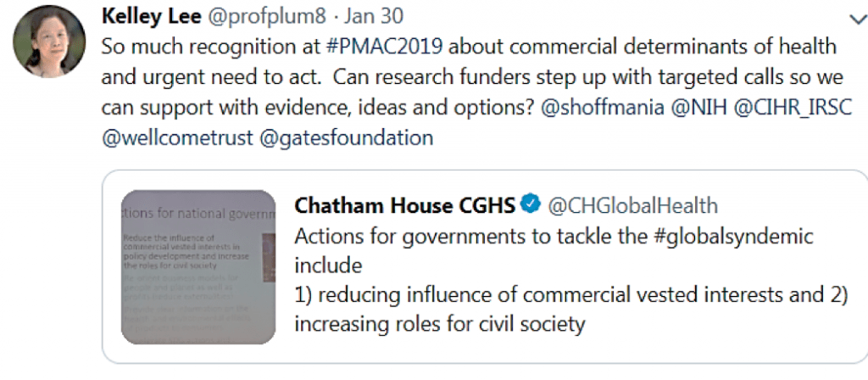The width and height of the screenshot is (868, 380).
Task: Click the @CIHR_IRSC mention
Action: click(x=791, y=107)
